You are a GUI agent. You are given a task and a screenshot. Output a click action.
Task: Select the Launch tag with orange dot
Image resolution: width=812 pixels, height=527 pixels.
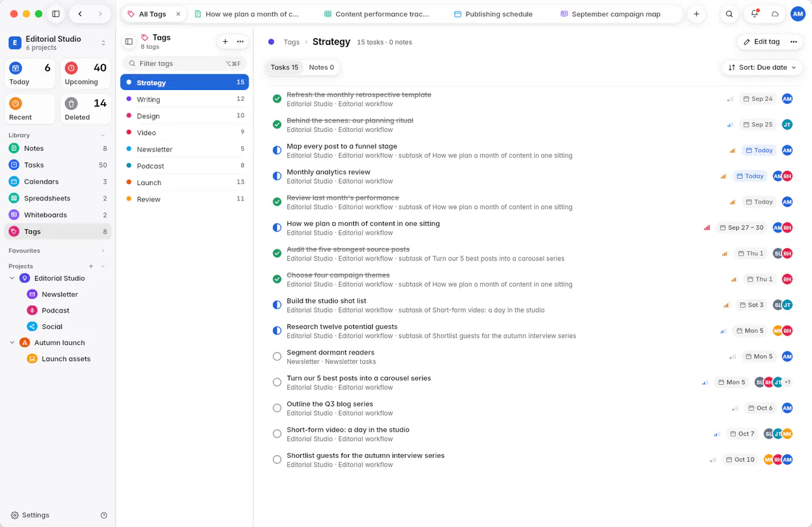coord(184,183)
